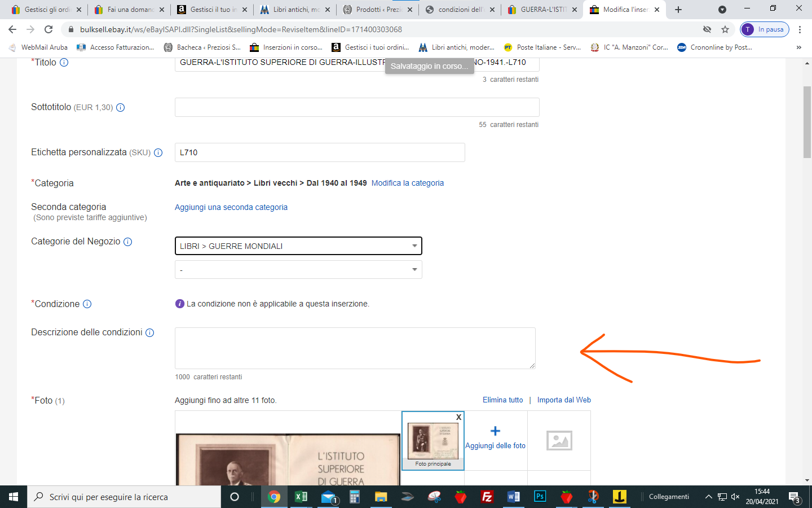Open FileZilla from the taskbar
This screenshot has height=508, width=812.
tap(487, 497)
